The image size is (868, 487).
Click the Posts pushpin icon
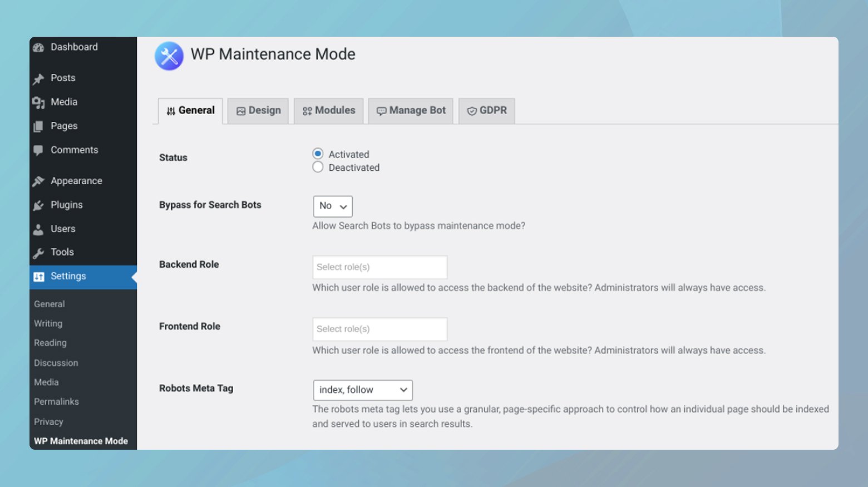pos(38,79)
